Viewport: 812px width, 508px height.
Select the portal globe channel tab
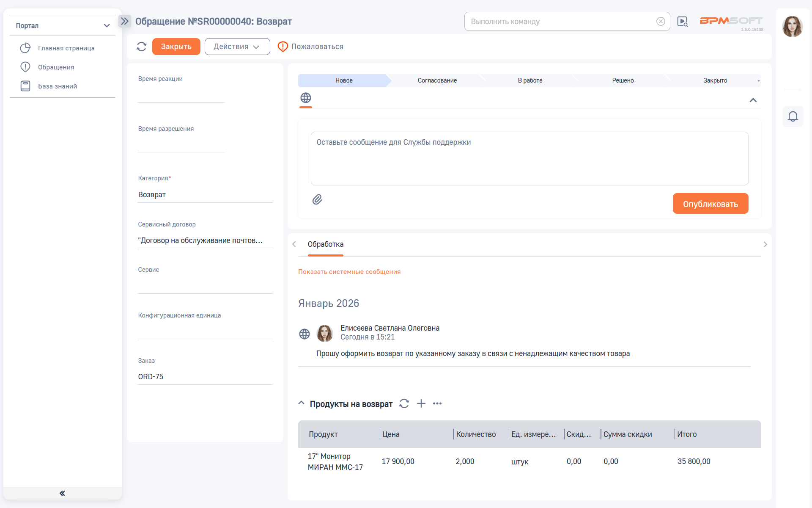[305, 98]
